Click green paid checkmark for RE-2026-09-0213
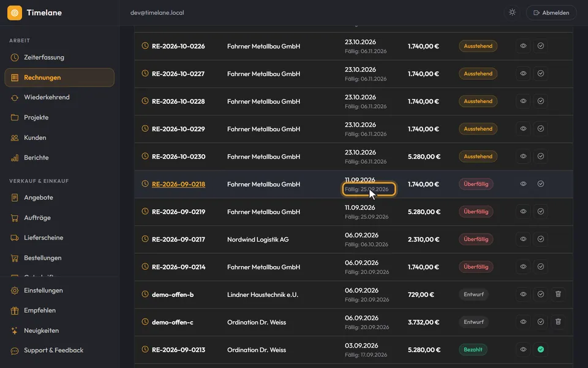The height and width of the screenshot is (368, 588). coord(541,350)
